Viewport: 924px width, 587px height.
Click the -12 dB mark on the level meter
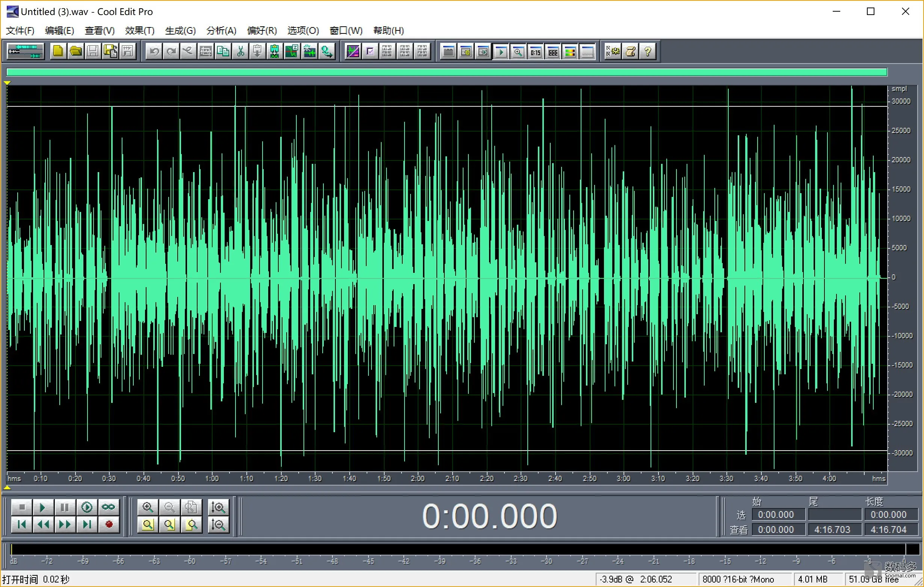761,561
